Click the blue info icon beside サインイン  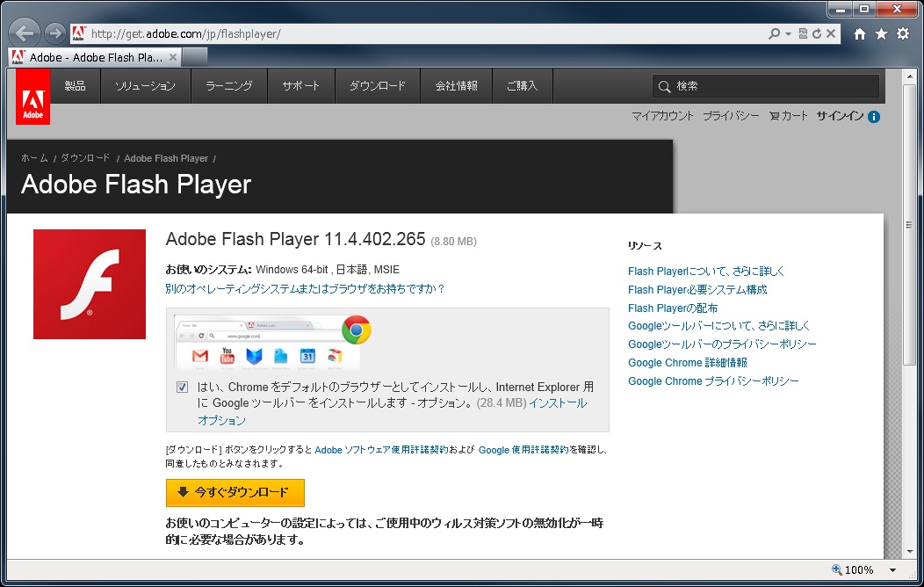(874, 116)
